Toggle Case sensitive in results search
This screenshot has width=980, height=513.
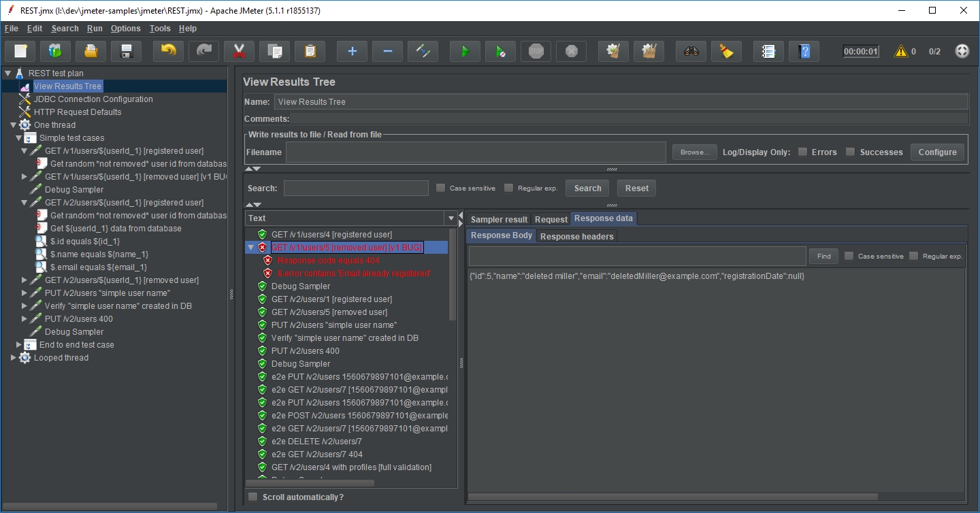click(440, 188)
